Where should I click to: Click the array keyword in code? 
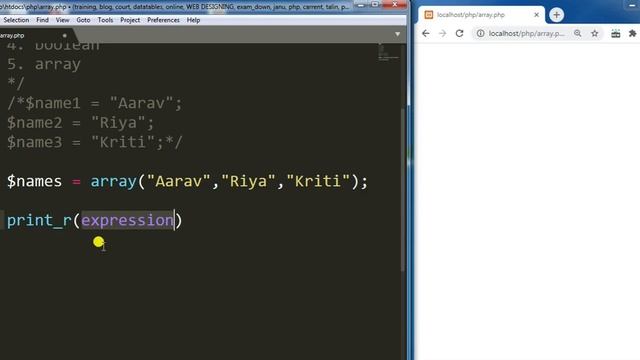113,181
